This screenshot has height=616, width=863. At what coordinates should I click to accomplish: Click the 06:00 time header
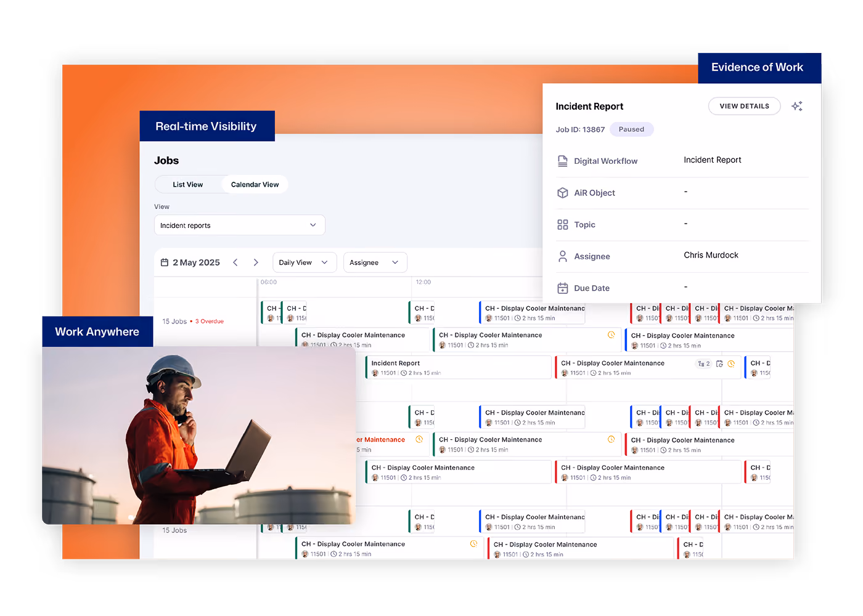269,282
